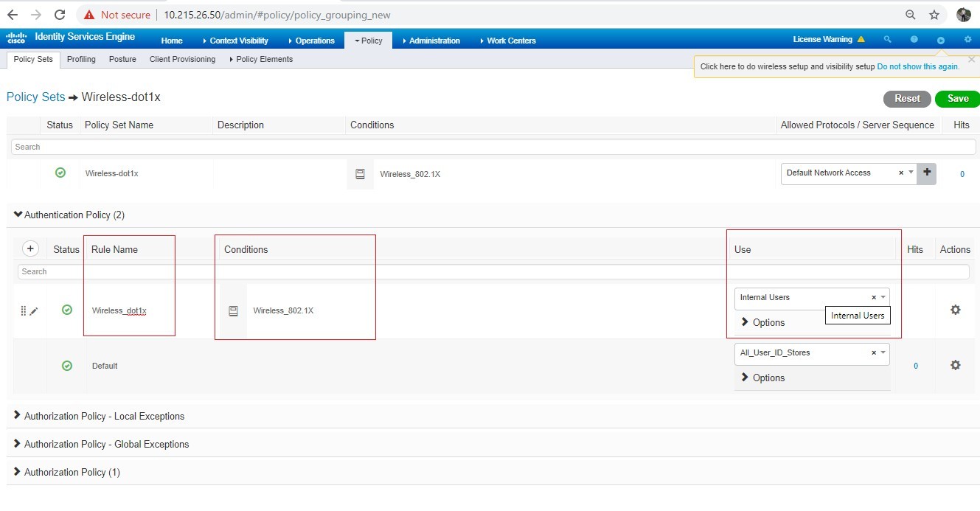Viewport: 980px width, 511px height.
Task: Open the Home menu
Action: [172, 41]
